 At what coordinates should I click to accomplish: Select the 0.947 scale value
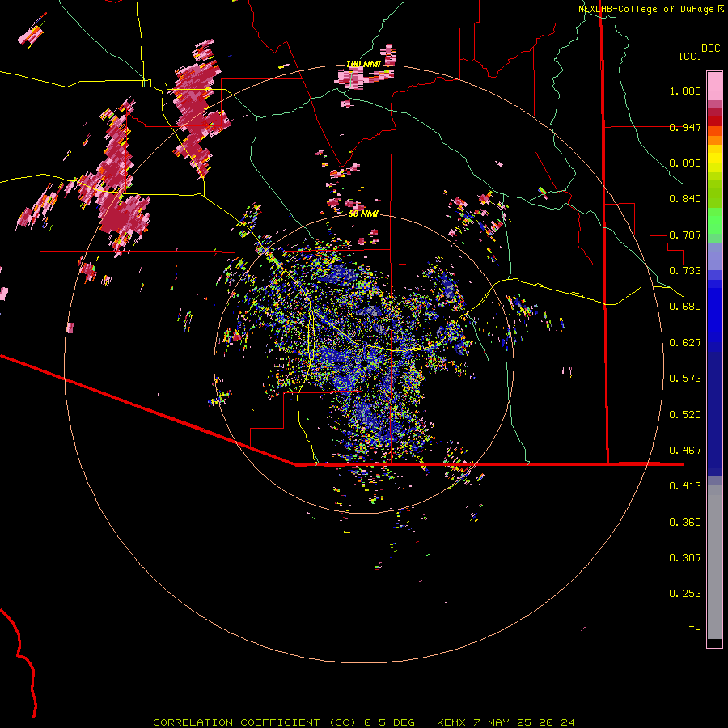(x=685, y=127)
